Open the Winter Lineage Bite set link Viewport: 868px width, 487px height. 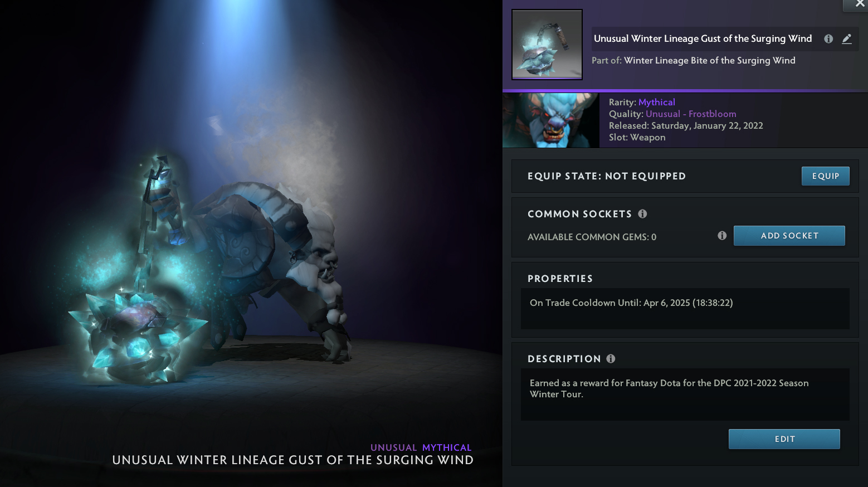click(709, 60)
